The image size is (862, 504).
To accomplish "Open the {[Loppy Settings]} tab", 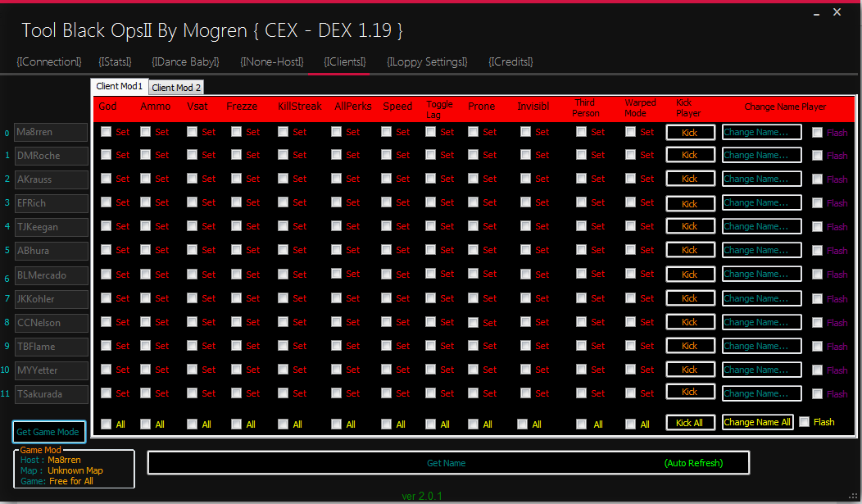I will [x=427, y=61].
